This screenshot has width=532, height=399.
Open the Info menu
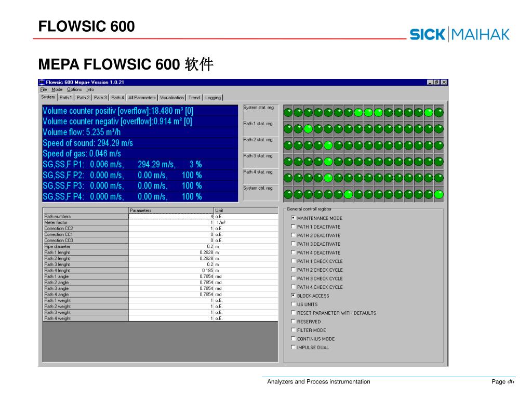pos(90,89)
